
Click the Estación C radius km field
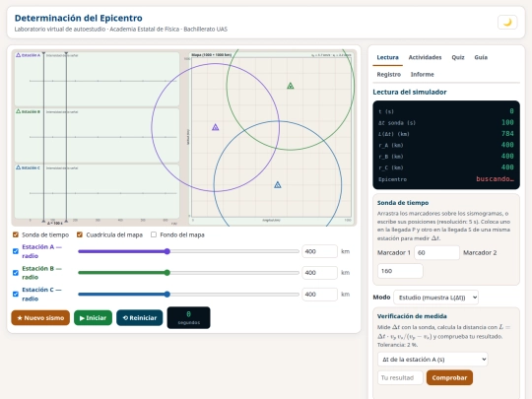[319, 295]
